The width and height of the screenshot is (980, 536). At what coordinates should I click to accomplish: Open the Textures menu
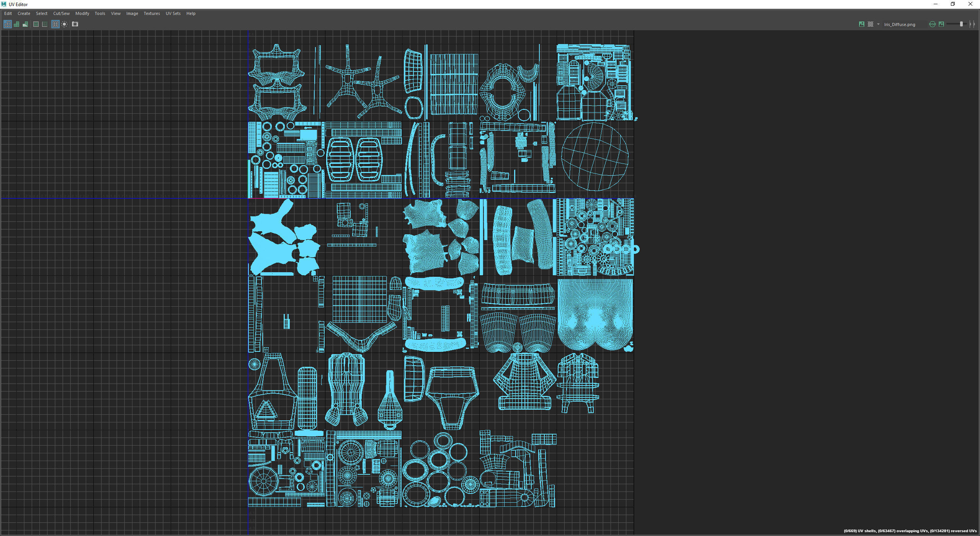[152, 13]
